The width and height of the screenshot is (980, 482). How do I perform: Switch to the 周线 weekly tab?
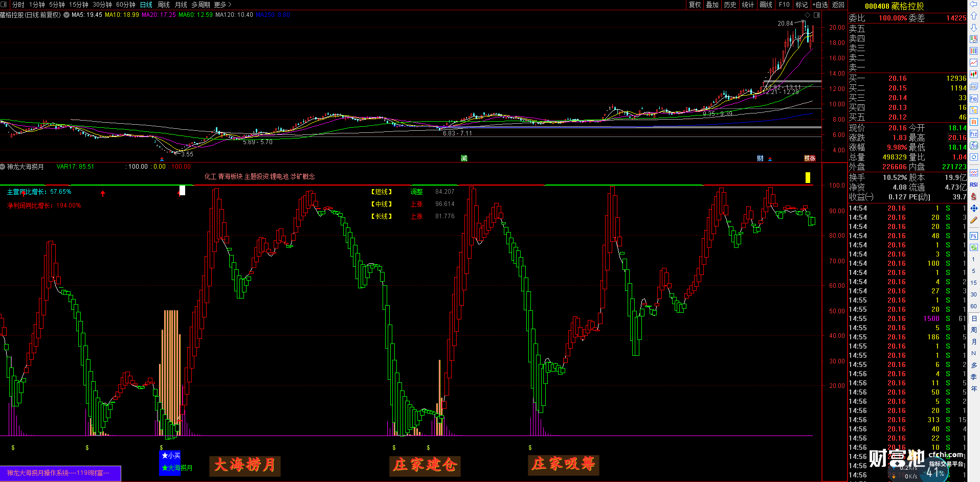[x=164, y=5]
